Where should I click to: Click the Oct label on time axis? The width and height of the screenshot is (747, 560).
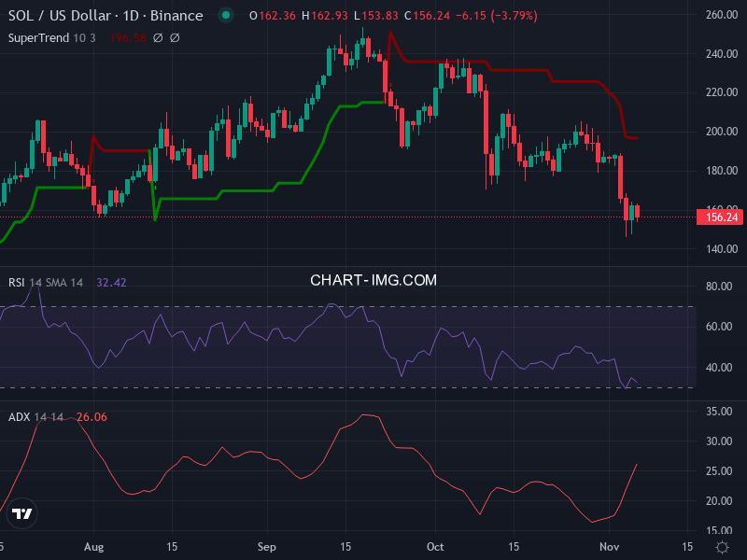click(435, 546)
